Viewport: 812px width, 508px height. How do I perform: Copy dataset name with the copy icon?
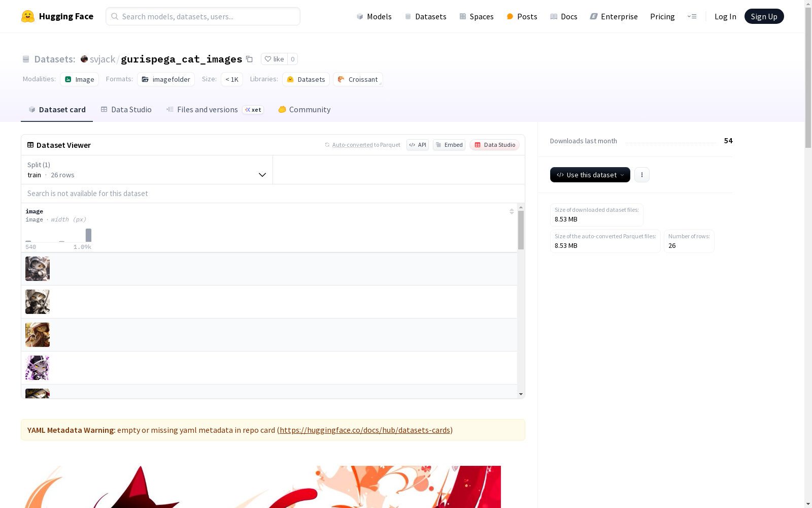(x=249, y=59)
